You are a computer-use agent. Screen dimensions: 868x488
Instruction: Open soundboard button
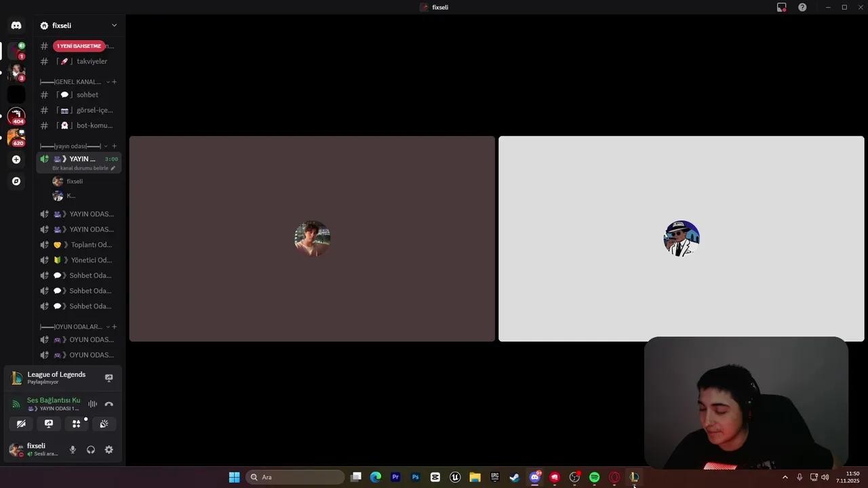tap(104, 424)
